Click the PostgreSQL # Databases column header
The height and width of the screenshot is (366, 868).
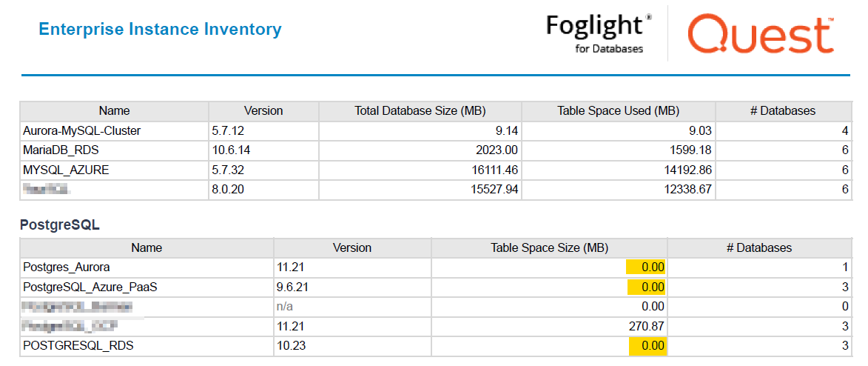point(759,248)
